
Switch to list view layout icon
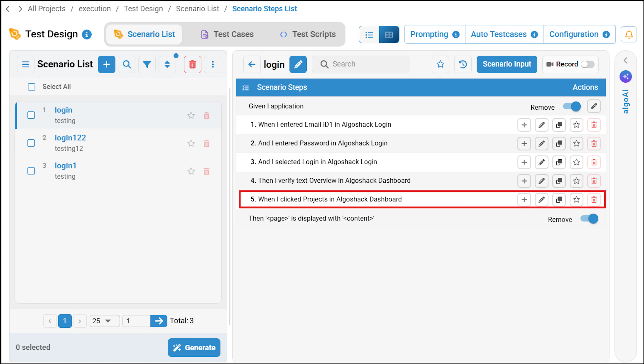(369, 35)
